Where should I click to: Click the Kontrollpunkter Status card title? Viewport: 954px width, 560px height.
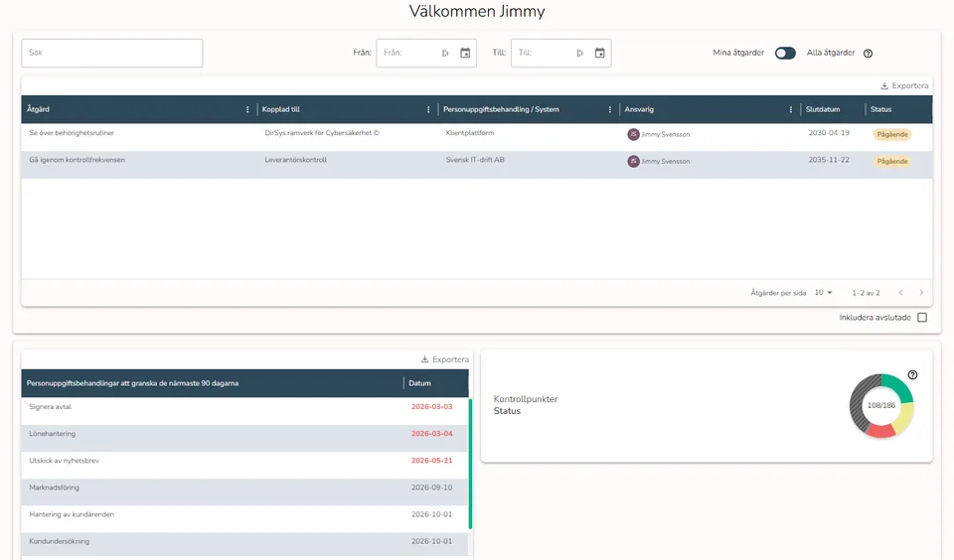pos(526,405)
